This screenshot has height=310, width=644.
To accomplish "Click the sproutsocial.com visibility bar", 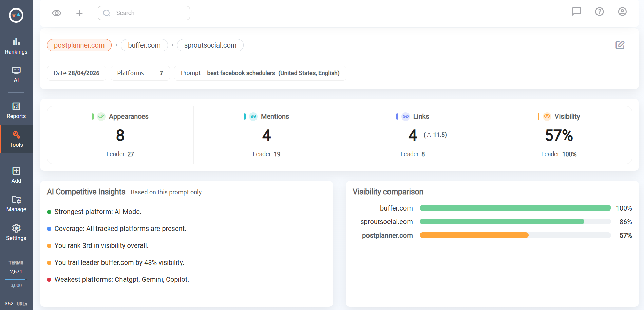I will click(515, 222).
